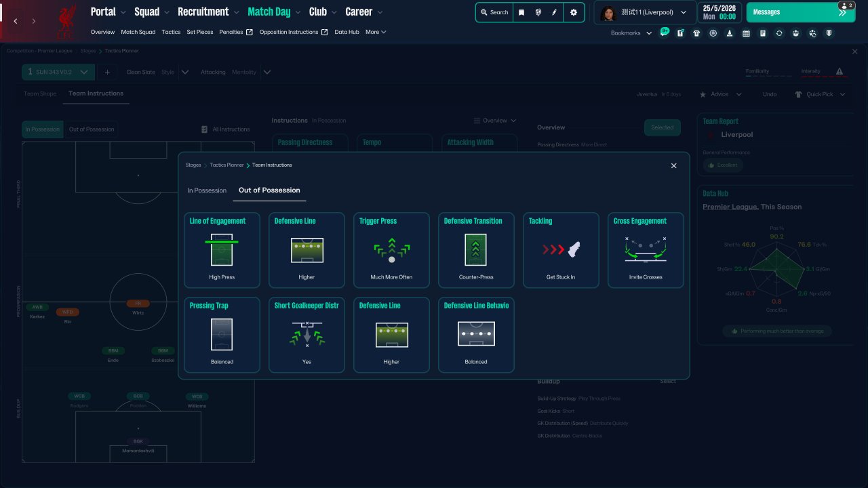Click the Liverpool club crest
Screen dimensions: 868x488
click(66, 20)
